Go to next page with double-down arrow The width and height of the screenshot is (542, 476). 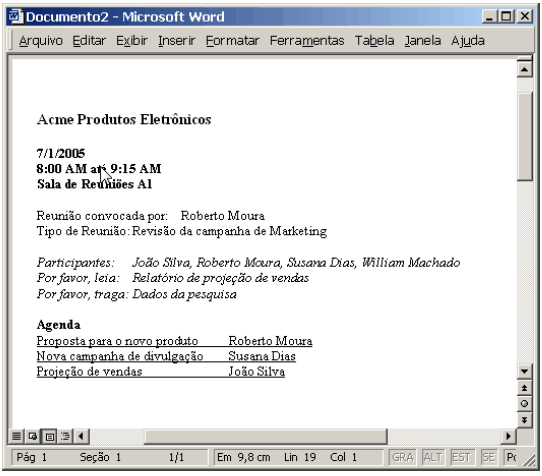click(524, 420)
